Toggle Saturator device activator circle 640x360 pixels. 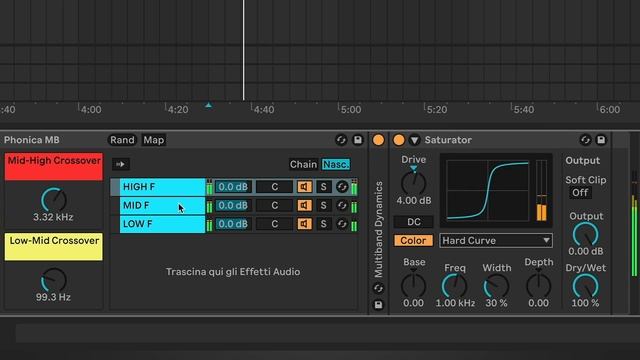point(399,140)
